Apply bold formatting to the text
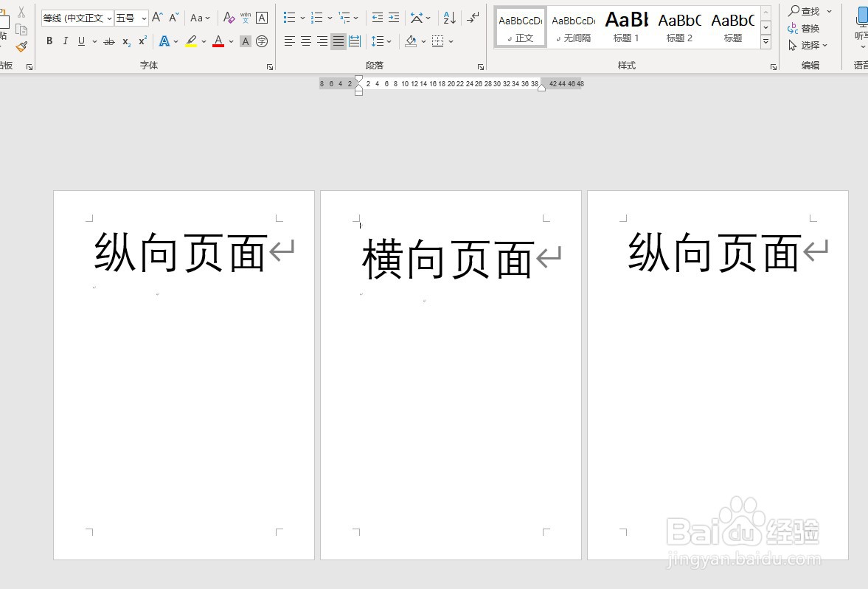This screenshot has height=589, width=868. [49, 41]
